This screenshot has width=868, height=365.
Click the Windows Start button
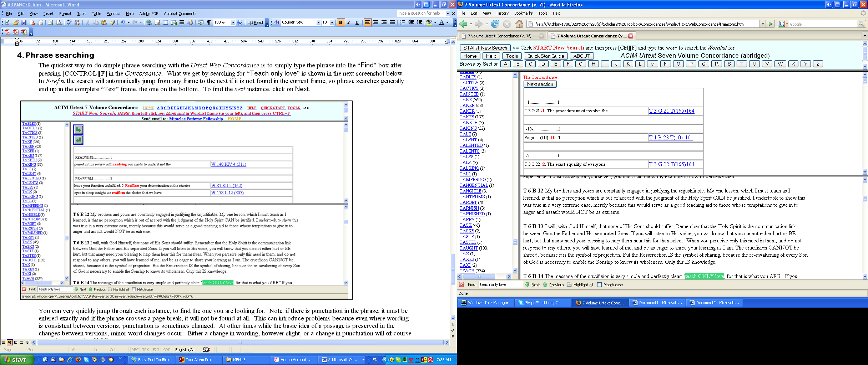[17, 360]
